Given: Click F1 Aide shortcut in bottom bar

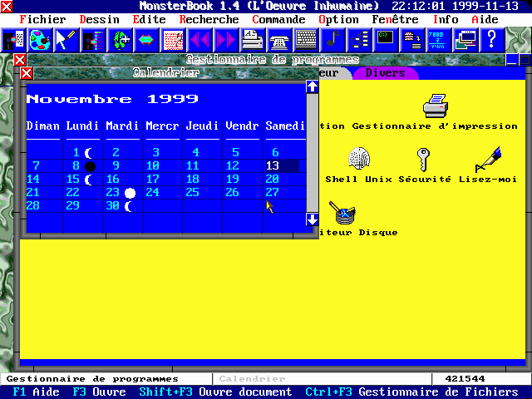Looking at the screenshot, I should click(x=36, y=392).
